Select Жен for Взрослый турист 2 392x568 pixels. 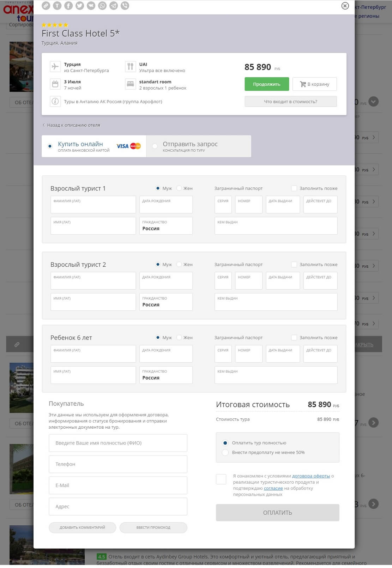tap(179, 265)
